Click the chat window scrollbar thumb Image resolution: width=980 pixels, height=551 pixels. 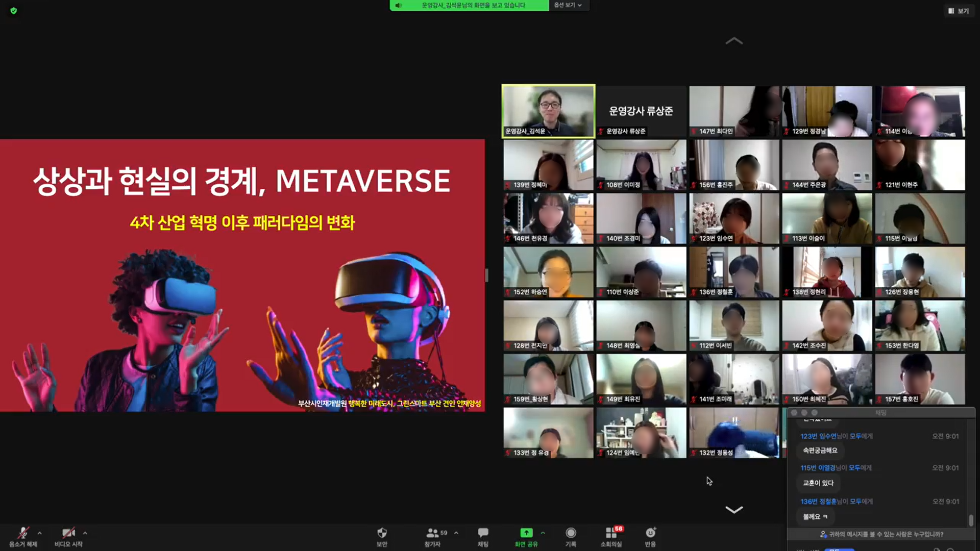tap(971, 520)
